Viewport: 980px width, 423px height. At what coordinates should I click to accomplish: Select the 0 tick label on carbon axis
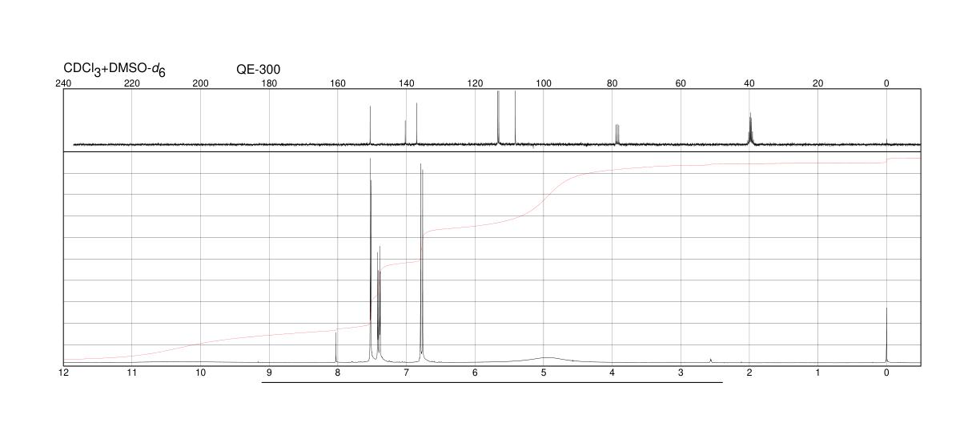[886, 83]
